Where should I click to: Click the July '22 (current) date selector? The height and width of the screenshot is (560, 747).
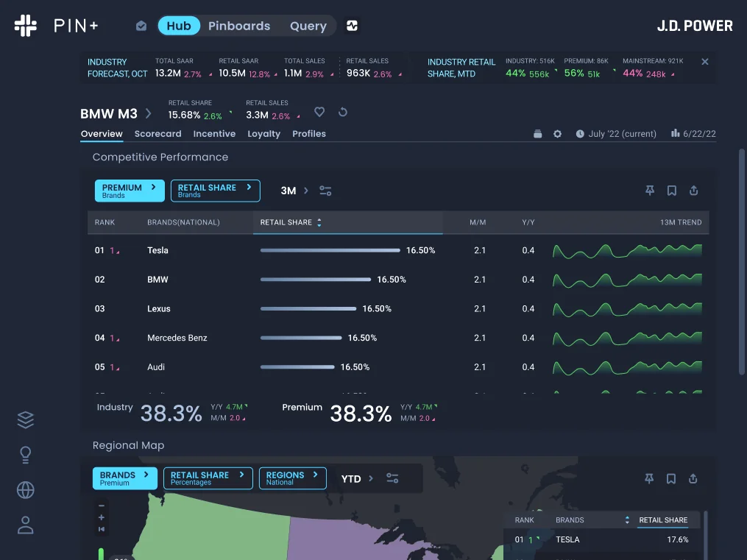pyautogui.click(x=616, y=134)
